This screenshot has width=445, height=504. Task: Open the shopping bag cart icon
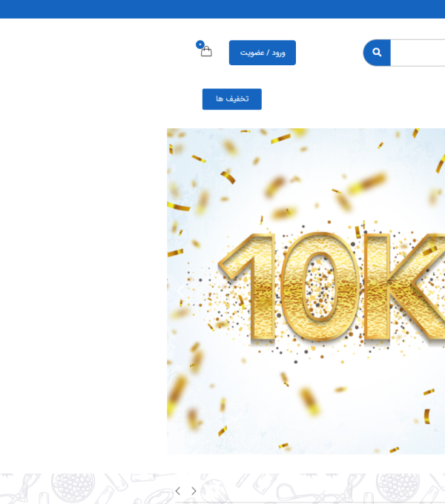(206, 52)
